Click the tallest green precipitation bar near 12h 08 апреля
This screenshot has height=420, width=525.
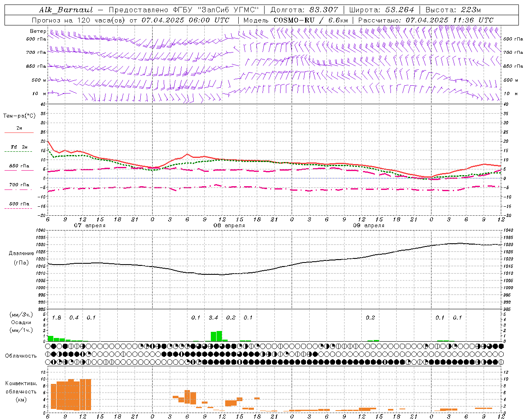(219, 336)
